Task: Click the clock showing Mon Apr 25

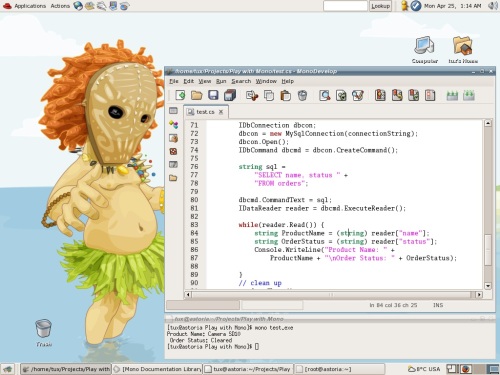Action: point(452,6)
